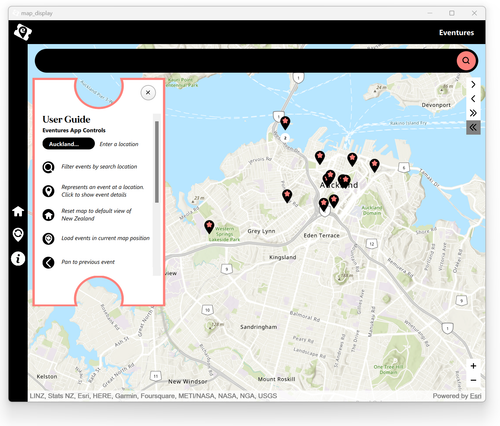The width and height of the screenshot is (500, 426).
Task: Click the User Guide scrollbar
Action: tap(157, 162)
